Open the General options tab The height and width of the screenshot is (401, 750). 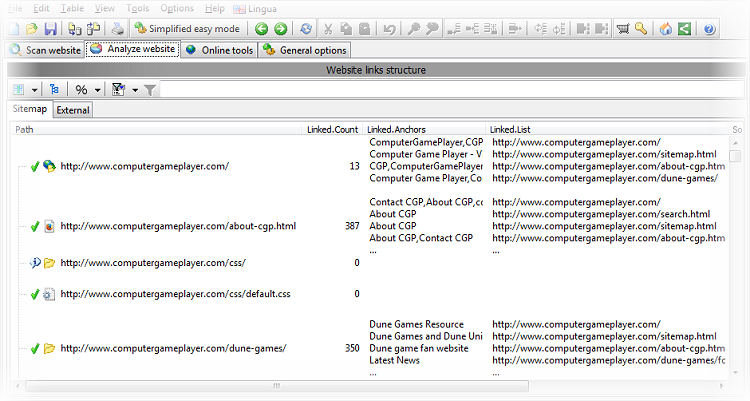click(x=304, y=50)
